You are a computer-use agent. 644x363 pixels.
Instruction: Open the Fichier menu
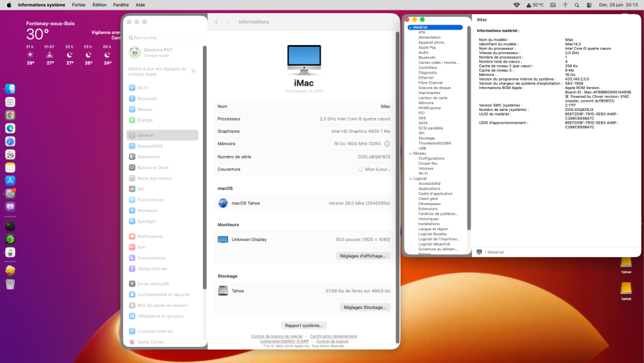pos(79,5)
